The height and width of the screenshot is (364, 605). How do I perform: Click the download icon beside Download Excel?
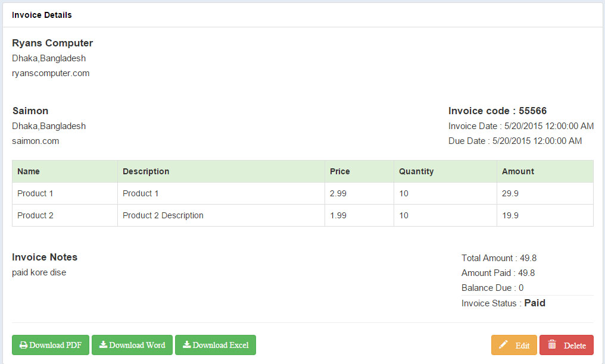click(186, 345)
